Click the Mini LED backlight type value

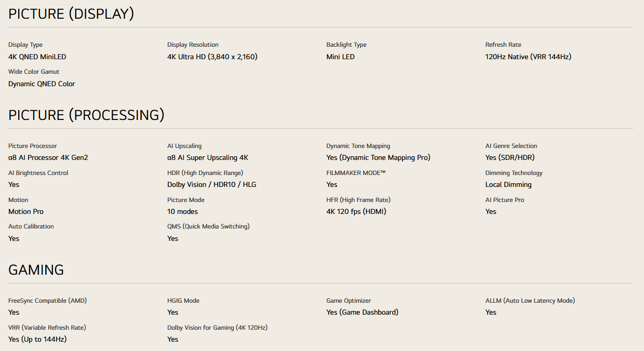point(340,57)
